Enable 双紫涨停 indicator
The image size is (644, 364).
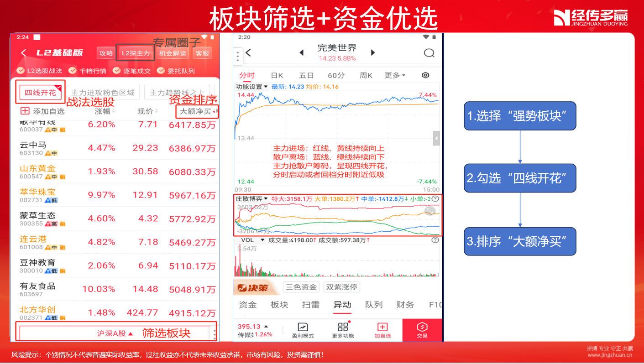pos(341,287)
